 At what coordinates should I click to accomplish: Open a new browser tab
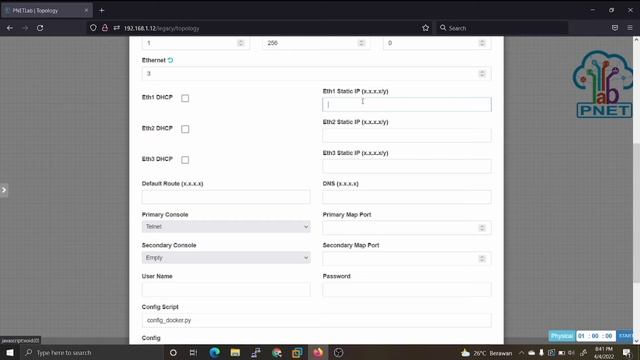(102, 11)
